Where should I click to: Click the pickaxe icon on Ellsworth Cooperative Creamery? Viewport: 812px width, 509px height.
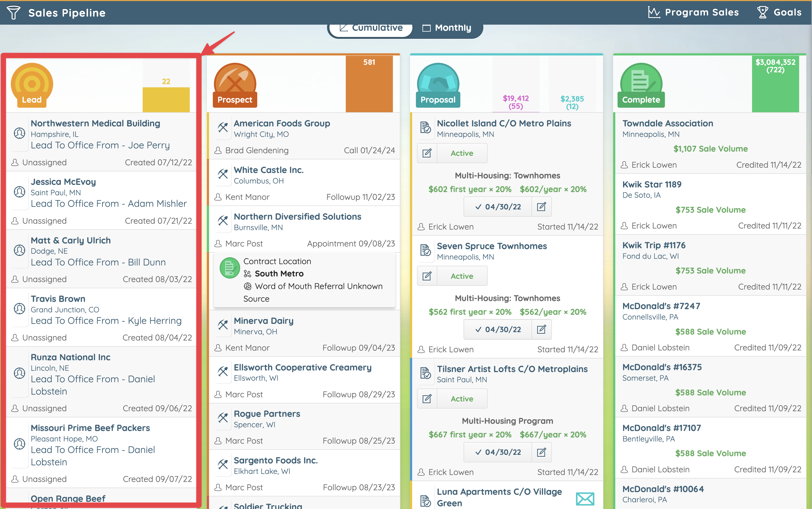coord(223,371)
